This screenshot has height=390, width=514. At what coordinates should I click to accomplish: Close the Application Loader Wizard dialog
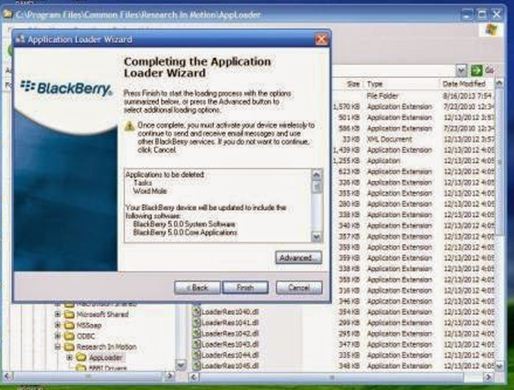(321, 39)
